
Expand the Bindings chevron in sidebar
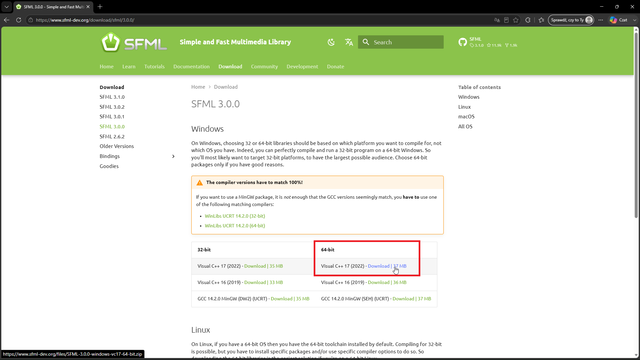(173, 156)
